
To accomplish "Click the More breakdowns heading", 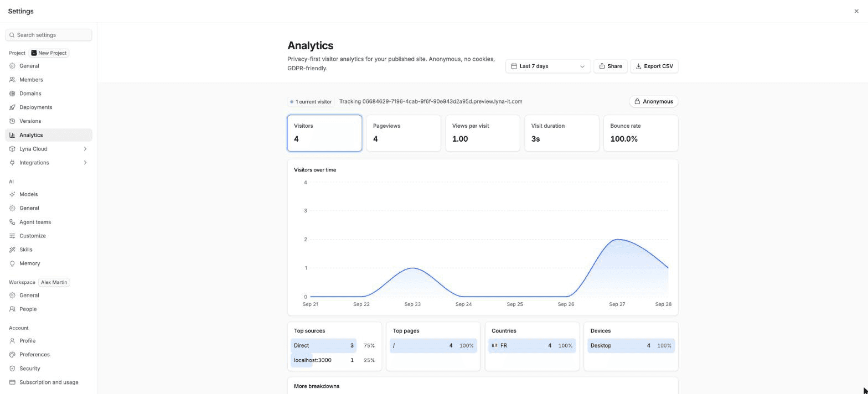I will click(x=317, y=386).
